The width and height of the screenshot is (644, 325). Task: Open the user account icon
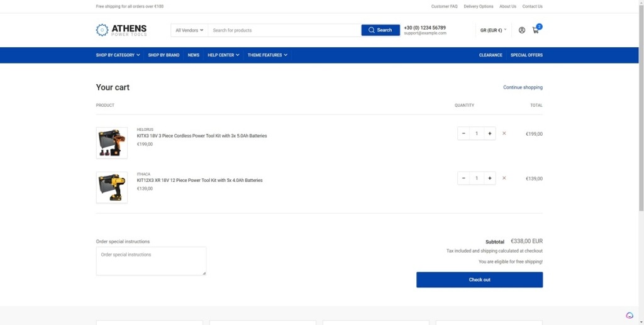(521, 30)
